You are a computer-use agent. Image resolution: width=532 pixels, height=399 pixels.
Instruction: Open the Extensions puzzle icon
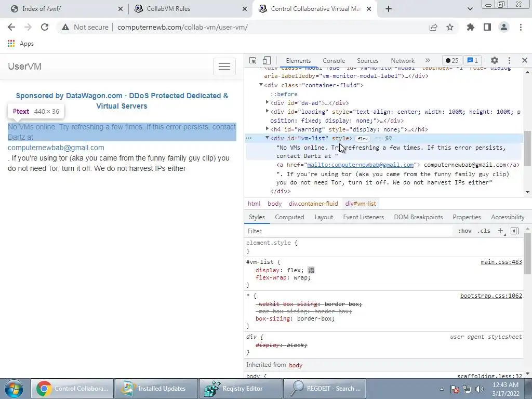(471, 27)
